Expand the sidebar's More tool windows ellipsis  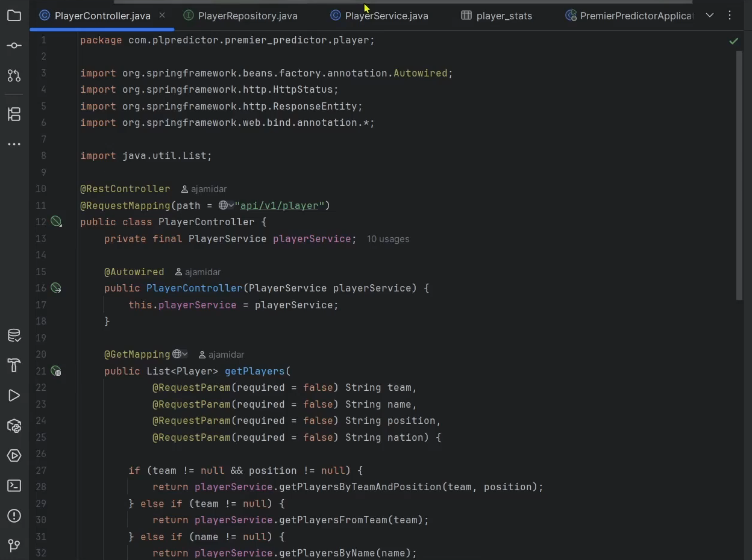(x=14, y=145)
